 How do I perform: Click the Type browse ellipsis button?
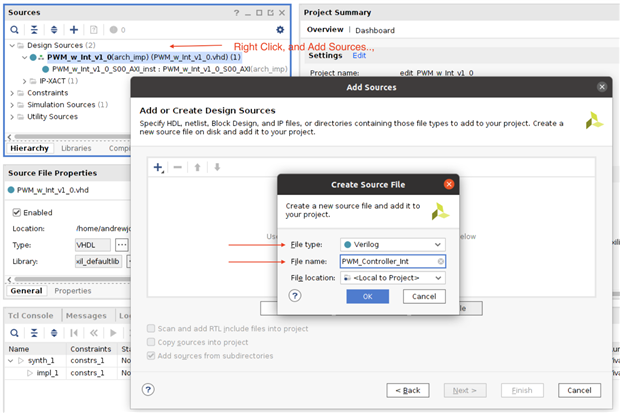(122, 245)
